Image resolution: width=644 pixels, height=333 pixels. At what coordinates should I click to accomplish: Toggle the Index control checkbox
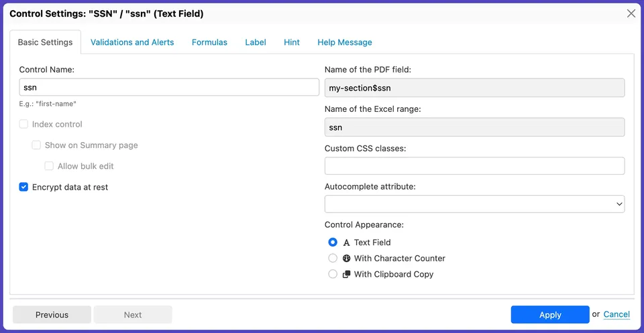pyautogui.click(x=24, y=124)
